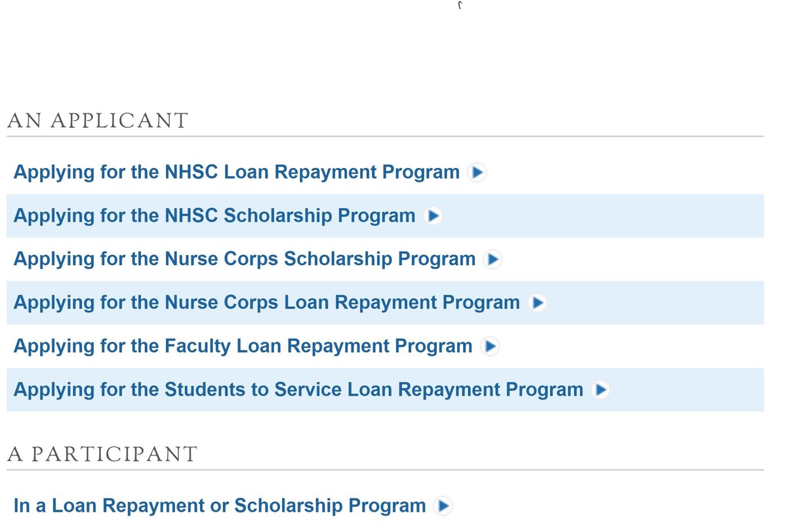Screen dimensions: 787x532
Task: Click arrow icon beside In a Loan Repayment
Action: click(444, 506)
